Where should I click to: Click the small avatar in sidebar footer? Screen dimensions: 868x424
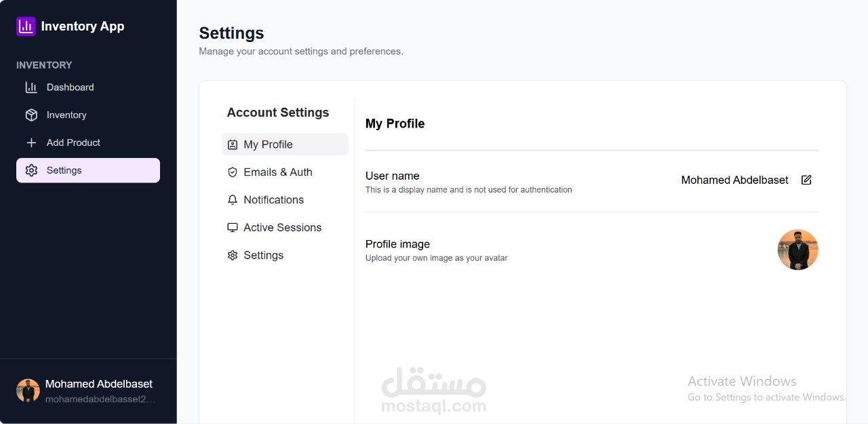click(28, 391)
